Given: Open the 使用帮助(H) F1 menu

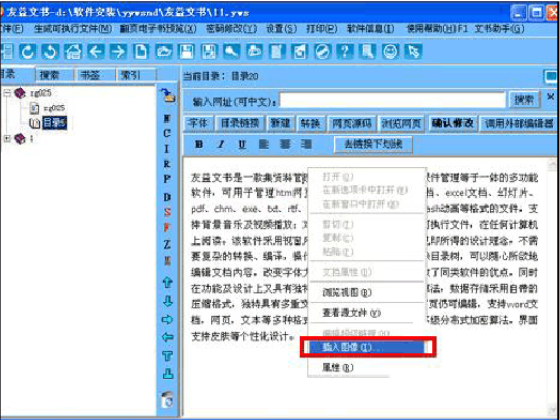Looking at the screenshot, I should click(x=437, y=29).
